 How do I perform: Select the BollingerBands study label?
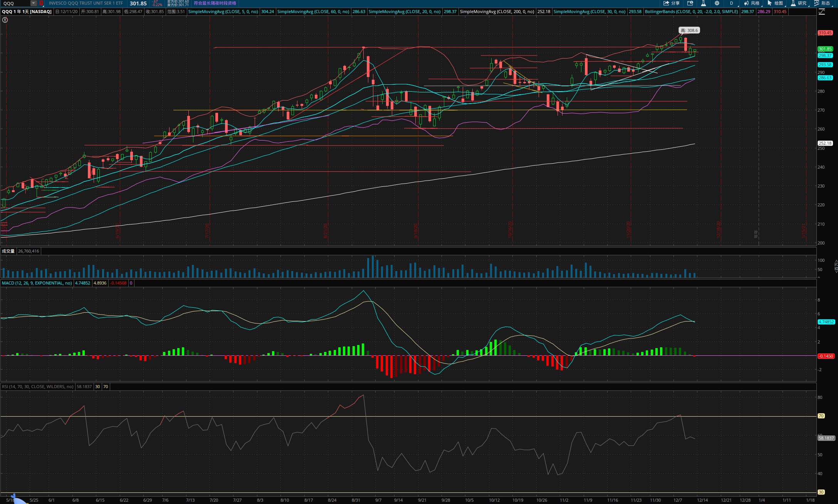pos(692,12)
